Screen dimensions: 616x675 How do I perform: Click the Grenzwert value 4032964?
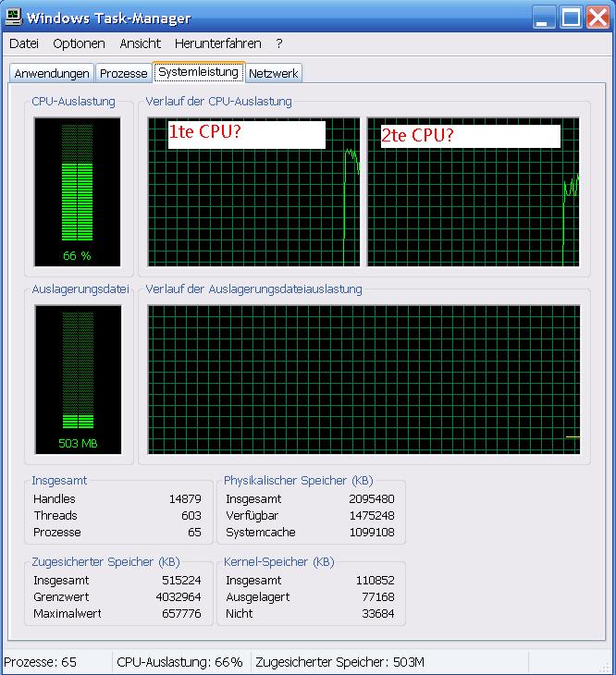179,597
